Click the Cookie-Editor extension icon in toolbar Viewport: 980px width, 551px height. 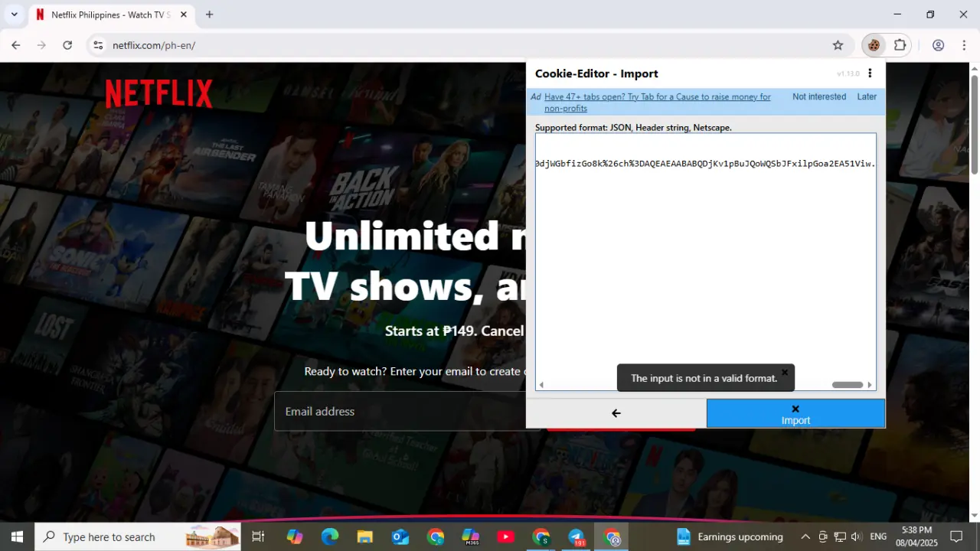point(874,45)
